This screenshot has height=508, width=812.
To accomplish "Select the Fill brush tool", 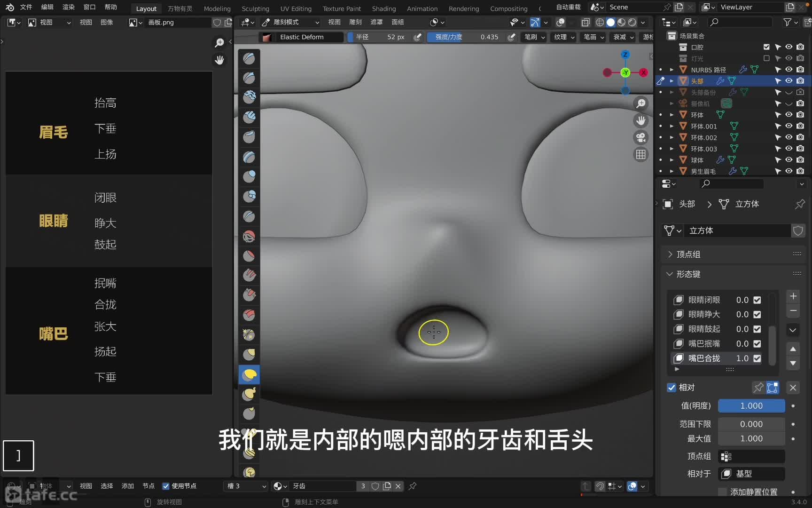I will click(x=249, y=275).
